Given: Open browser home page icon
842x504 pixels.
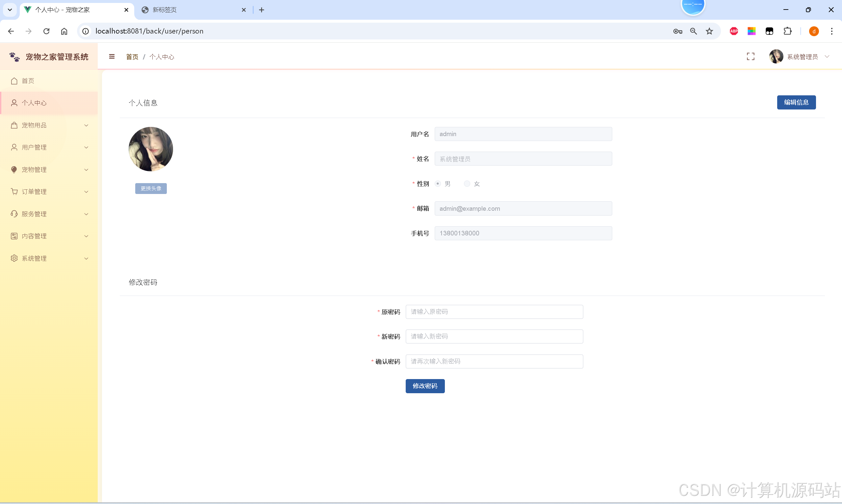Looking at the screenshot, I should point(64,31).
